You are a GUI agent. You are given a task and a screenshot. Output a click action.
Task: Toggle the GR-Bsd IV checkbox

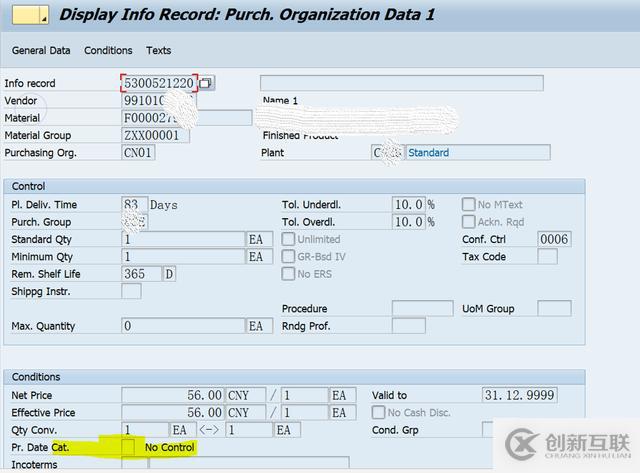288,257
